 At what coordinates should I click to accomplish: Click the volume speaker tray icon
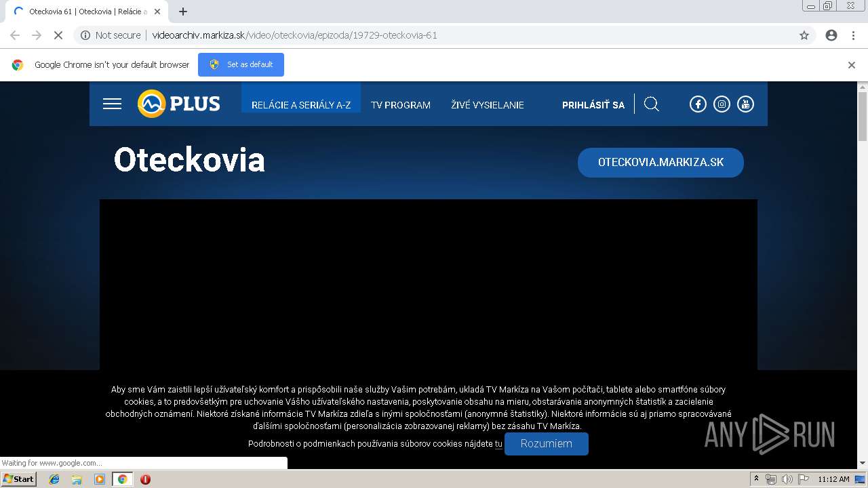point(787,479)
